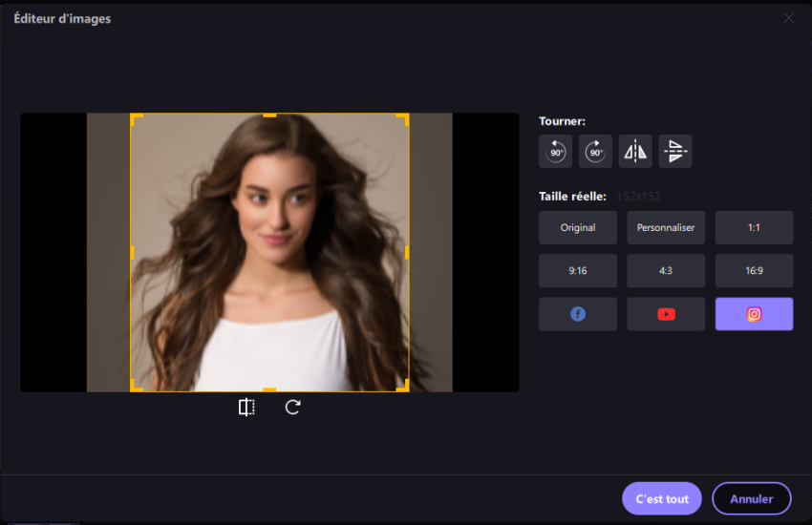
Task: Select the Instagram crop preset
Action: click(x=754, y=314)
